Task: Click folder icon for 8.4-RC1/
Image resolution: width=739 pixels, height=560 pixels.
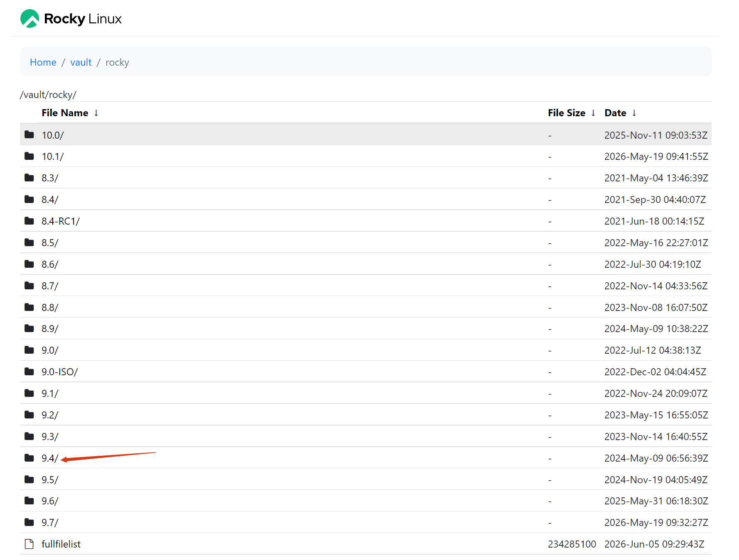Action: (29, 221)
